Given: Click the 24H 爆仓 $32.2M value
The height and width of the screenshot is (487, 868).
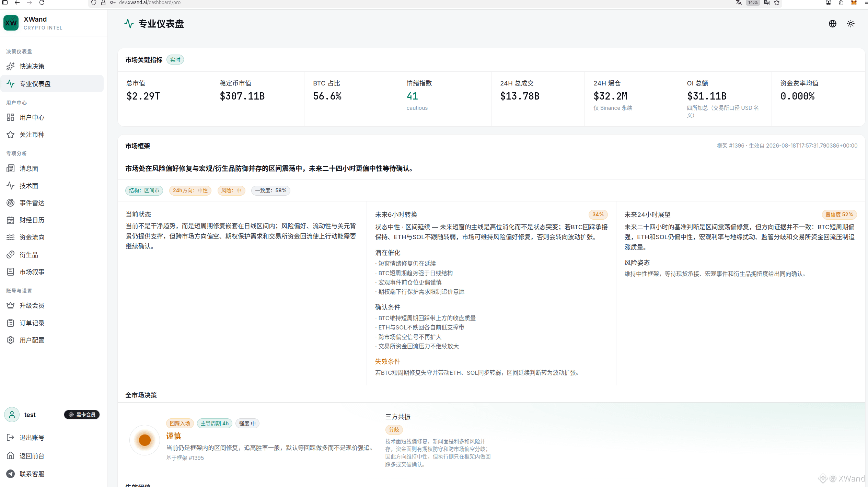Looking at the screenshot, I should [x=610, y=96].
